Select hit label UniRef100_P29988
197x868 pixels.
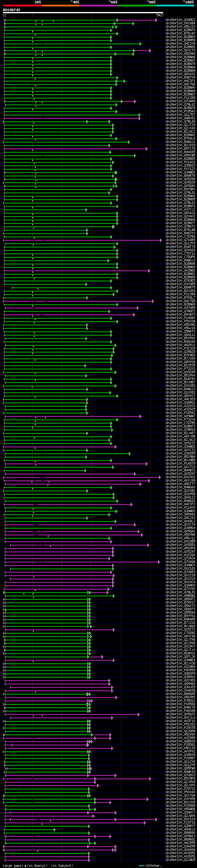pos(180,806)
